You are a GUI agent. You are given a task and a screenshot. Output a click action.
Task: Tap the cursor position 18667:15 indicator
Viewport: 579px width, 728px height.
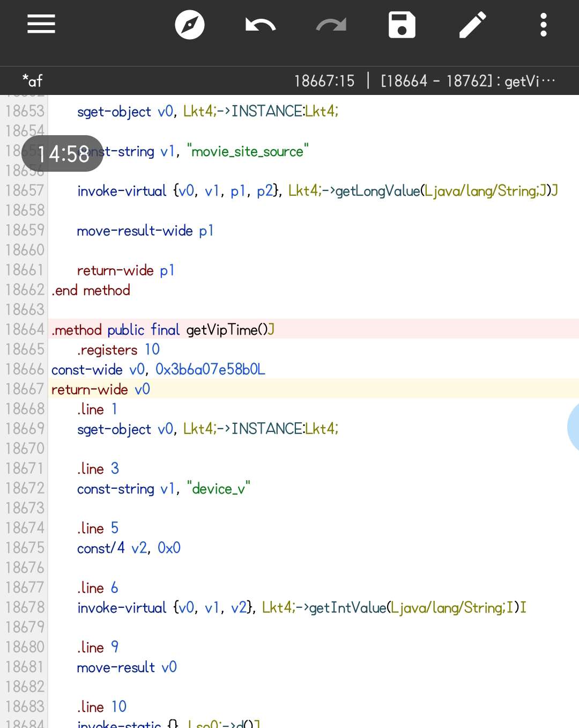coord(324,81)
